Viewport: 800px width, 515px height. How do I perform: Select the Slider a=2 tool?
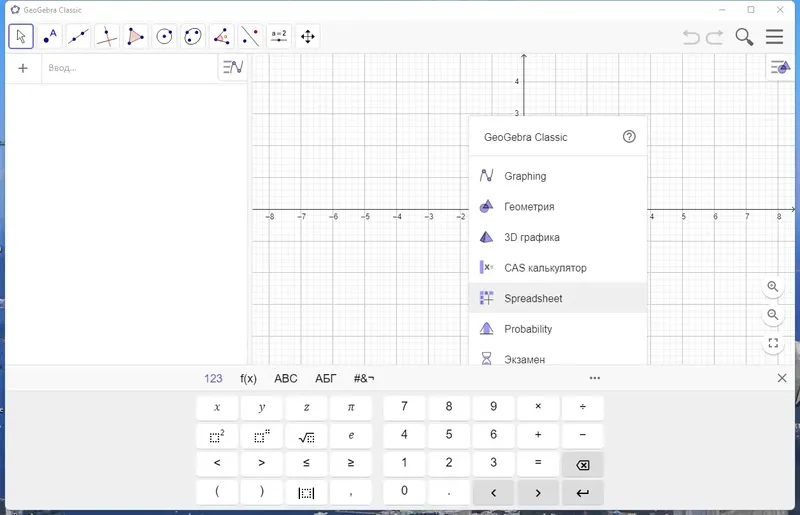click(x=279, y=36)
